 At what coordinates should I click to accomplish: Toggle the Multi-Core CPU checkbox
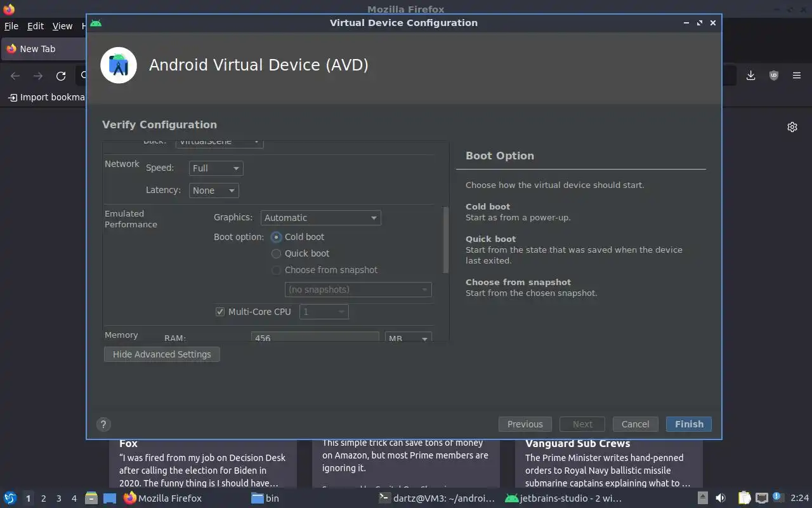tap(220, 312)
